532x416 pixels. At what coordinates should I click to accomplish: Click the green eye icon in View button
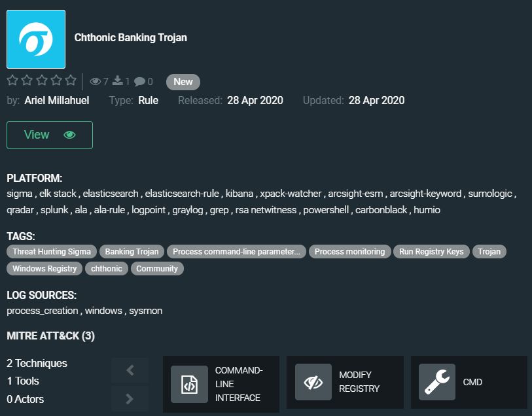pos(69,135)
